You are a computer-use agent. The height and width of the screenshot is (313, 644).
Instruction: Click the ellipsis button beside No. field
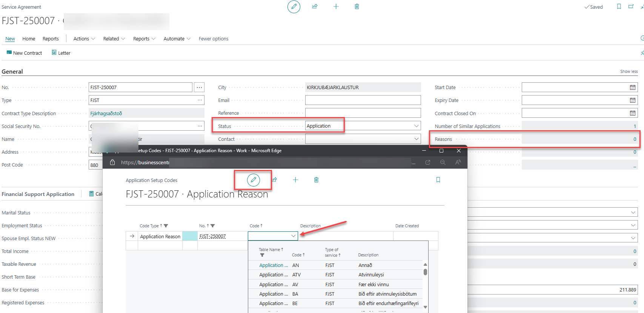coord(199,88)
